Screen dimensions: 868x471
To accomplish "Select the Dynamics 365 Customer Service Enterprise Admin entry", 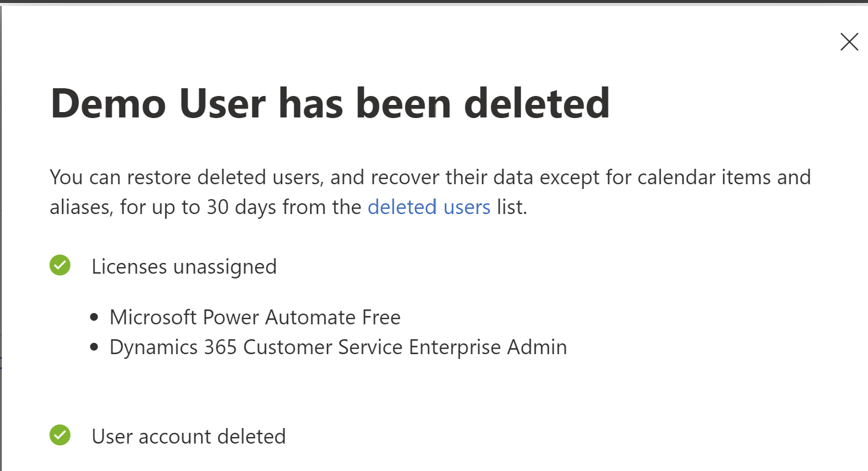I will tap(338, 346).
